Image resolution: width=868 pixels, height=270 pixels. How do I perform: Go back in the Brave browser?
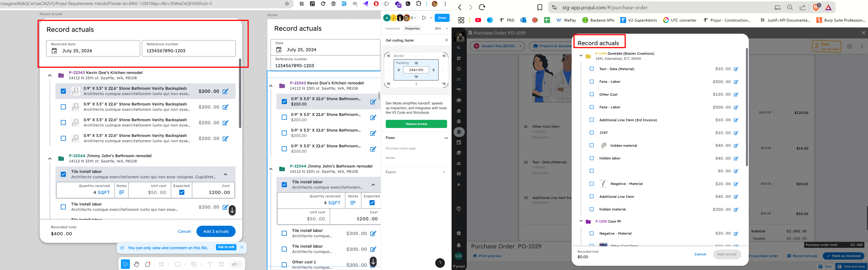(x=460, y=7)
